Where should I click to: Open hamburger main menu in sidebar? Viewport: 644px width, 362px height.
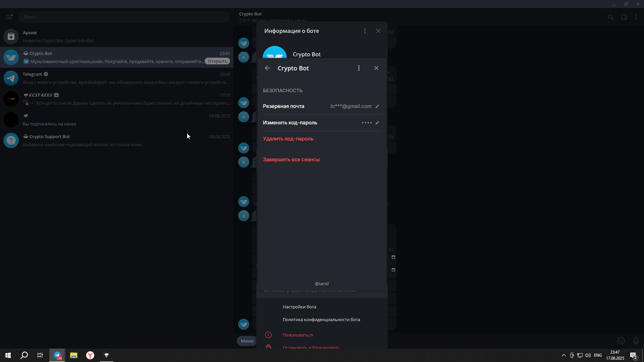[9, 17]
